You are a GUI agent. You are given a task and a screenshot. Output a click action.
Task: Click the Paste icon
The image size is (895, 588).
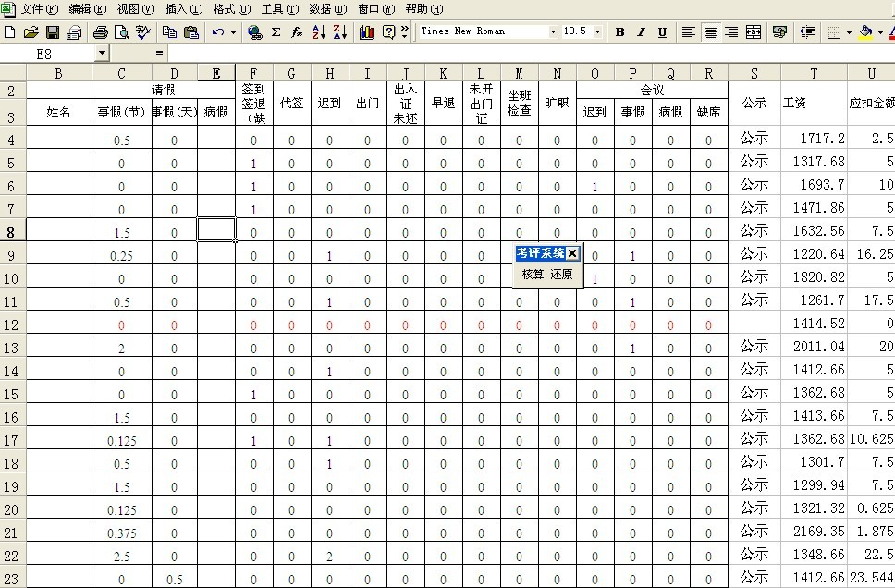pyautogui.click(x=191, y=31)
